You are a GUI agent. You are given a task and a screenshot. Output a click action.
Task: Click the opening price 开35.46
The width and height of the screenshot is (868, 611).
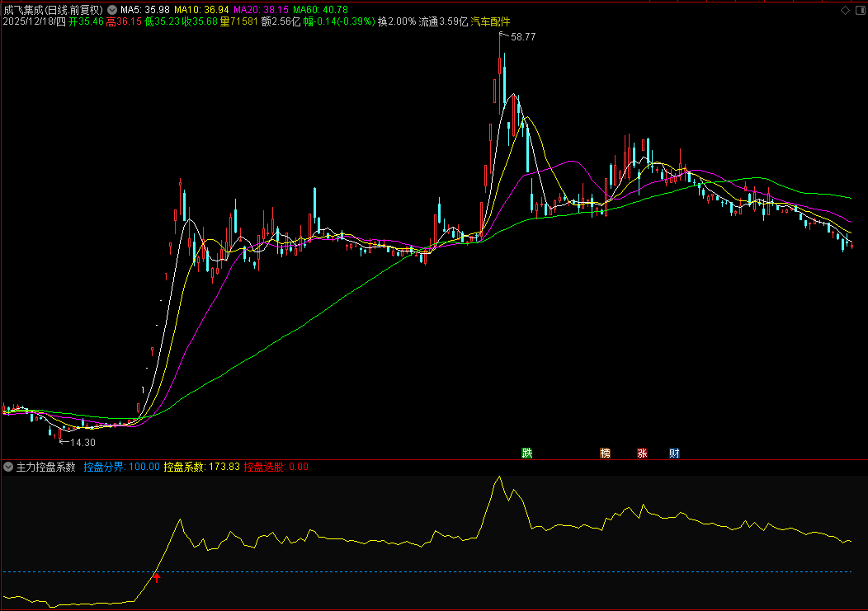click(x=86, y=21)
